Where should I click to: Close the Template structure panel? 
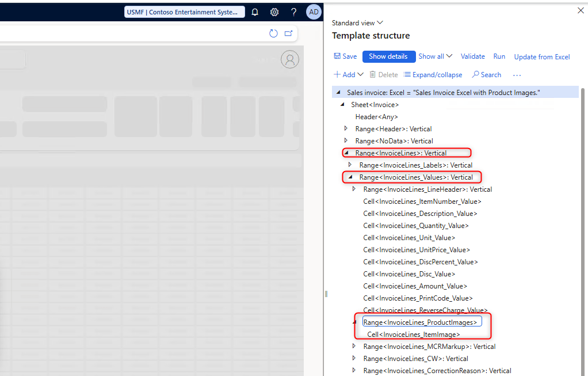tap(580, 10)
